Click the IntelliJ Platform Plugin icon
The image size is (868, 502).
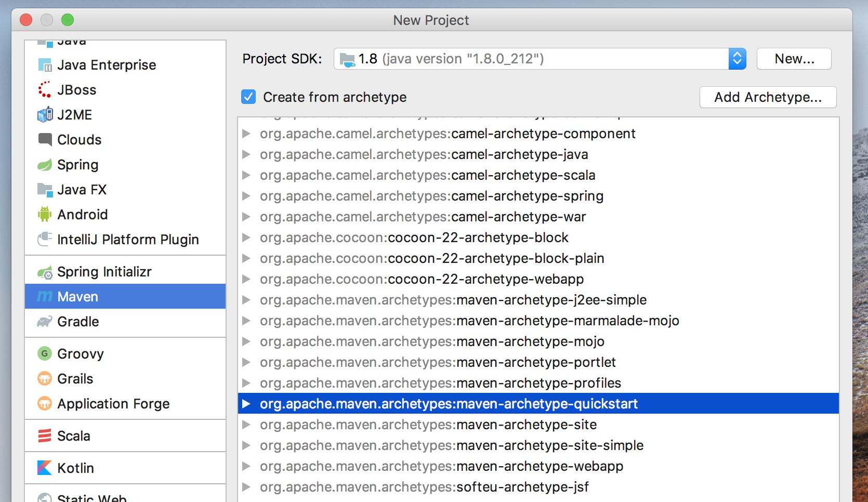tap(45, 239)
